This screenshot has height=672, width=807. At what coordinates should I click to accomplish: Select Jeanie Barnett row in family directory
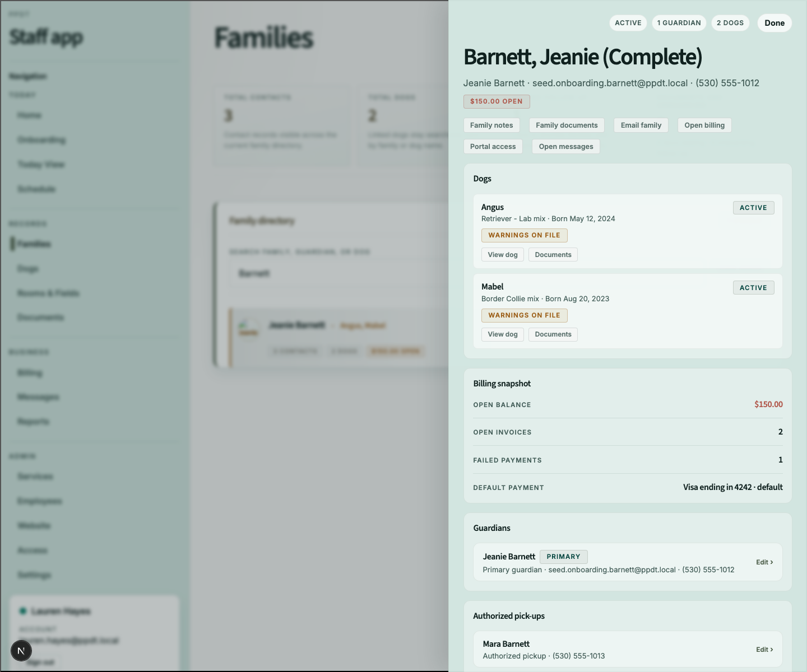[x=339, y=338]
